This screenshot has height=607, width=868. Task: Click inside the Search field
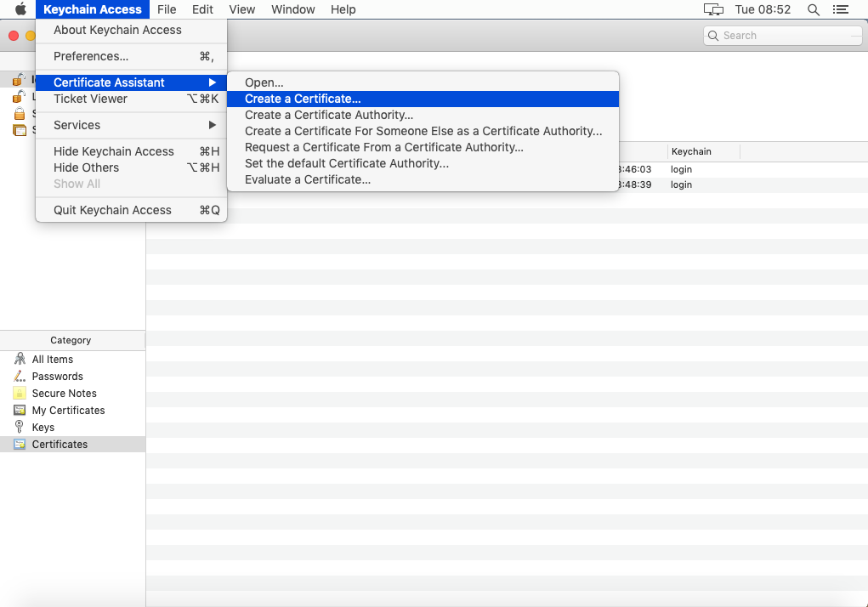coord(782,35)
